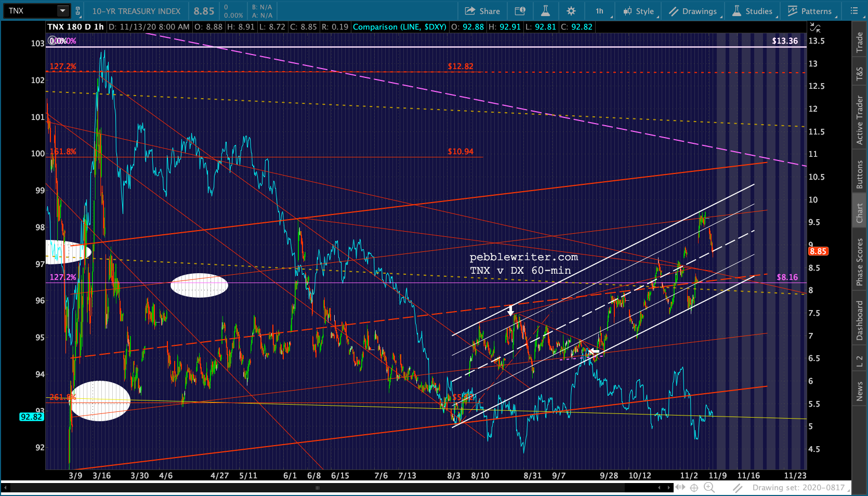Viewport: 868px width, 496px height.
Task: Click the flask icon beside Share
Action: pos(545,11)
